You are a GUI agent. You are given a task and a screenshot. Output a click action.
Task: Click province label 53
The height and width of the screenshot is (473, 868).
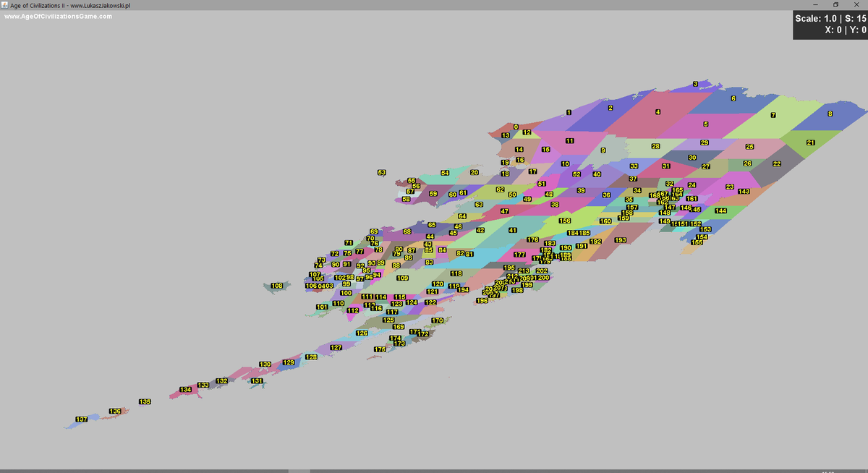382,173
